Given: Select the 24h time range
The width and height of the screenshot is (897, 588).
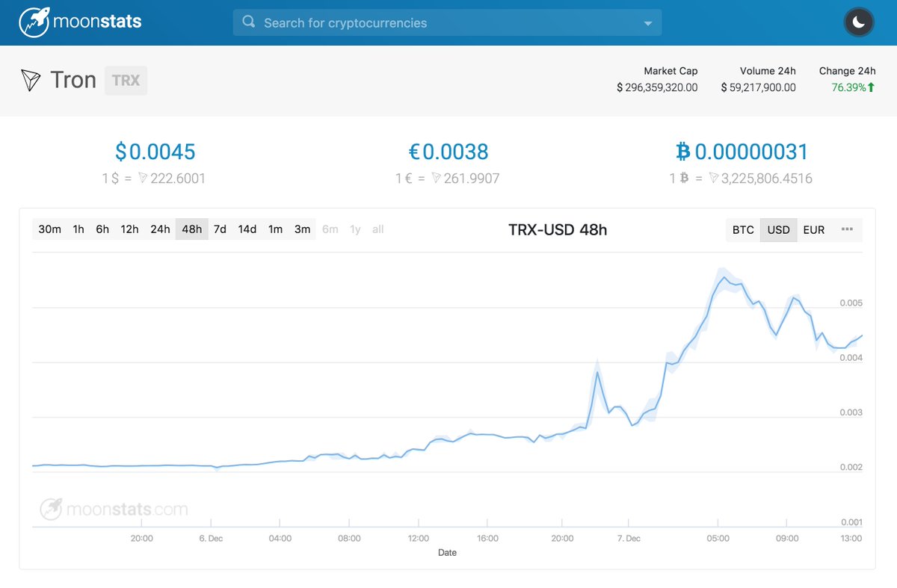Looking at the screenshot, I should point(160,229).
